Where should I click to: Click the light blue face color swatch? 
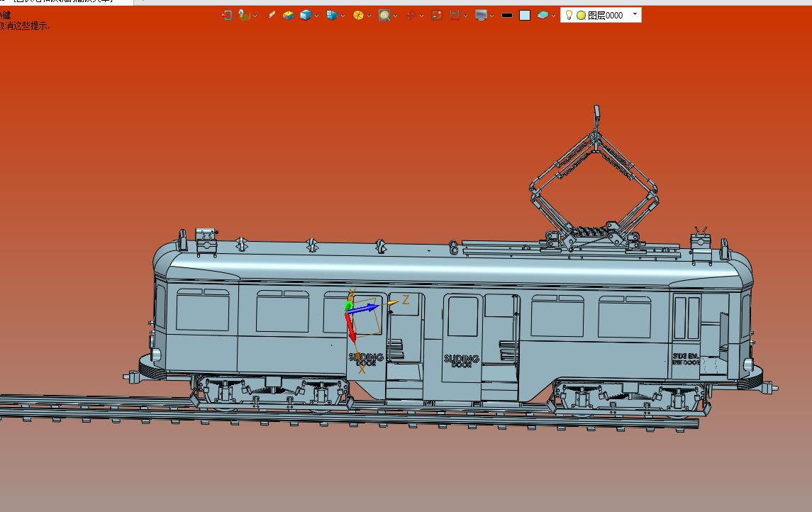[525, 15]
